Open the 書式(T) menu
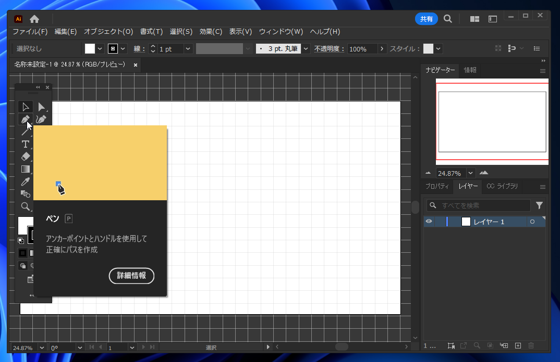 151,32
